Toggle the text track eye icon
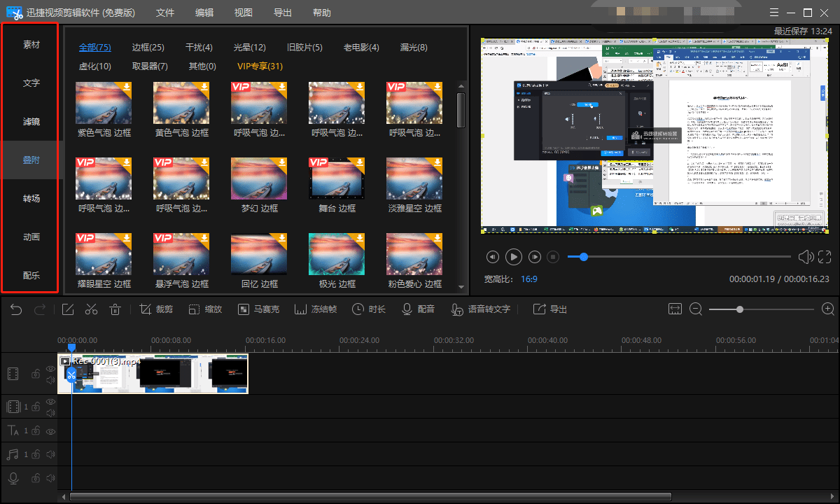The height and width of the screenshot is (504, 840). click(x=50, y=431)
